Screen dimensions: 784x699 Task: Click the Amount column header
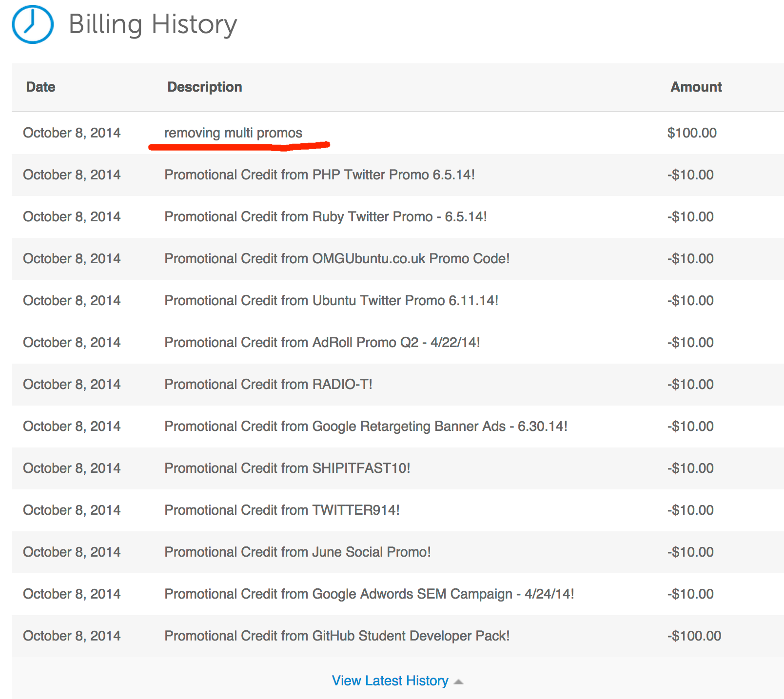696,87
